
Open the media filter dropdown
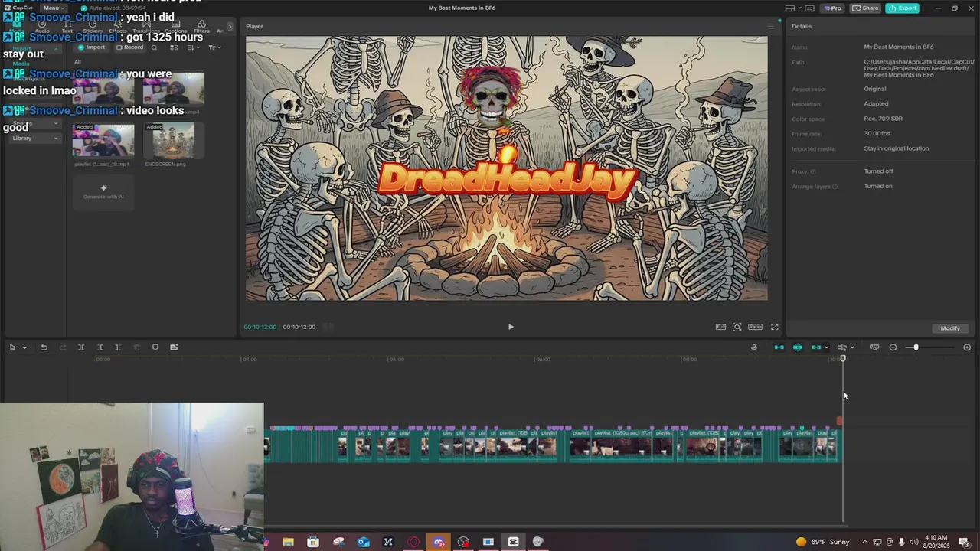(x=214, y=47)
